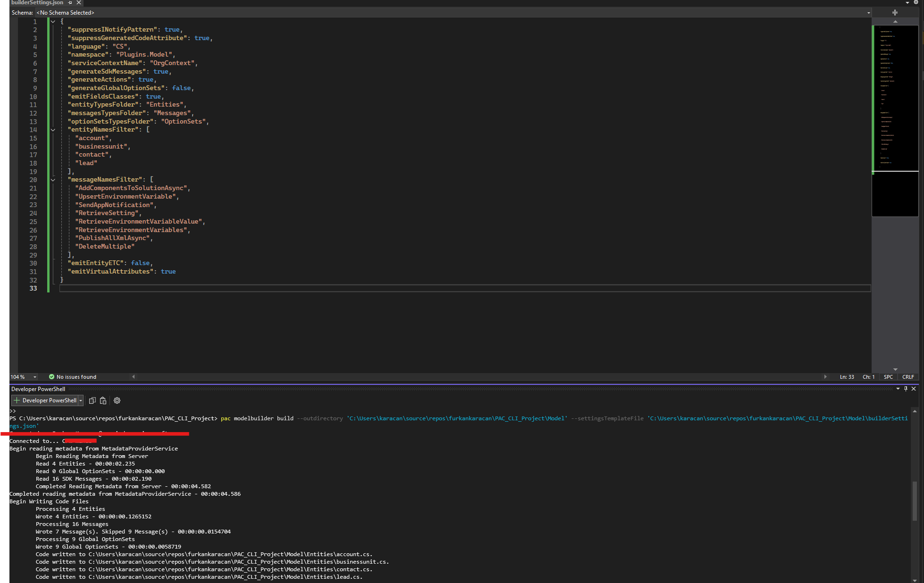This screenshot has width=924, height=583.
Task: Click the No issues found status text
Action: 76,376
